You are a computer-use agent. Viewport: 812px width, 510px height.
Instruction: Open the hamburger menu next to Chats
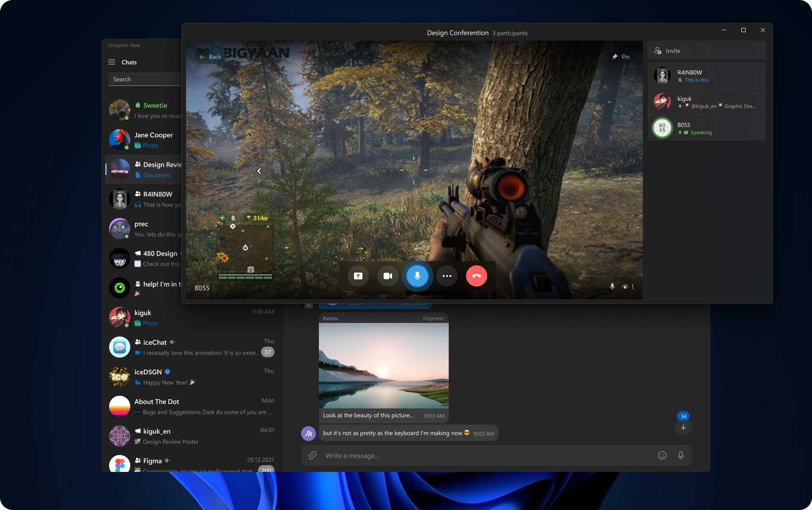coord(112,62)
